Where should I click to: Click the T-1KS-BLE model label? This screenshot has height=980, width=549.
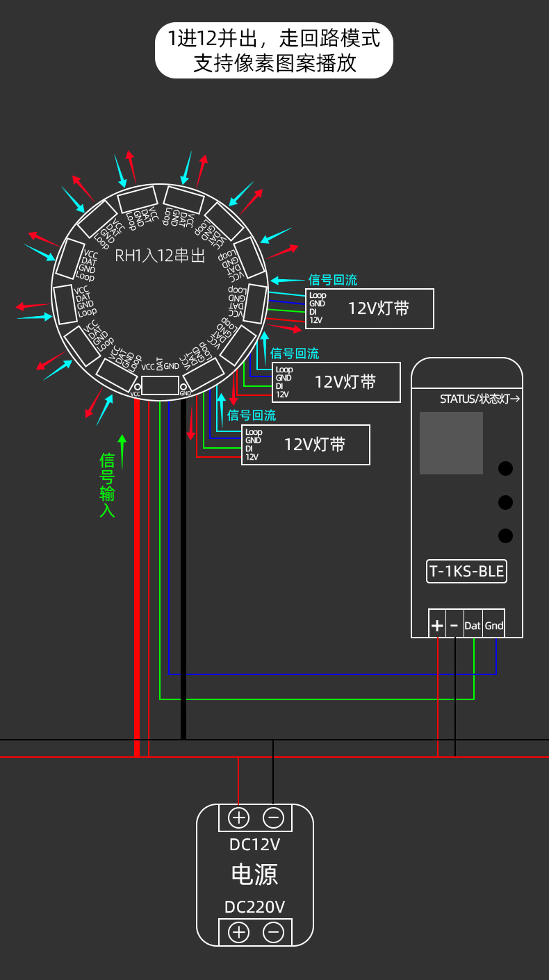point(466,572)
